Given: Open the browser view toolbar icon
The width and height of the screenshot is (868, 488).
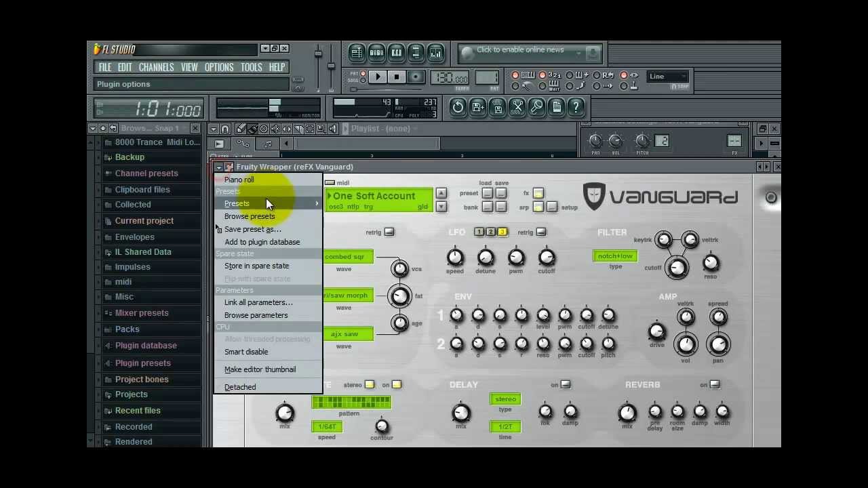Looking at the screenshot, I should click(x=416, y=53).
